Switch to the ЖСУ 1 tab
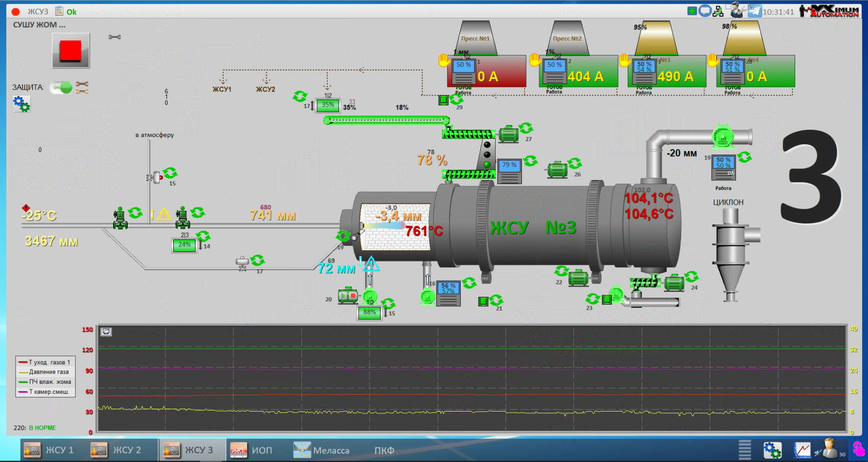 coord(49,450)
